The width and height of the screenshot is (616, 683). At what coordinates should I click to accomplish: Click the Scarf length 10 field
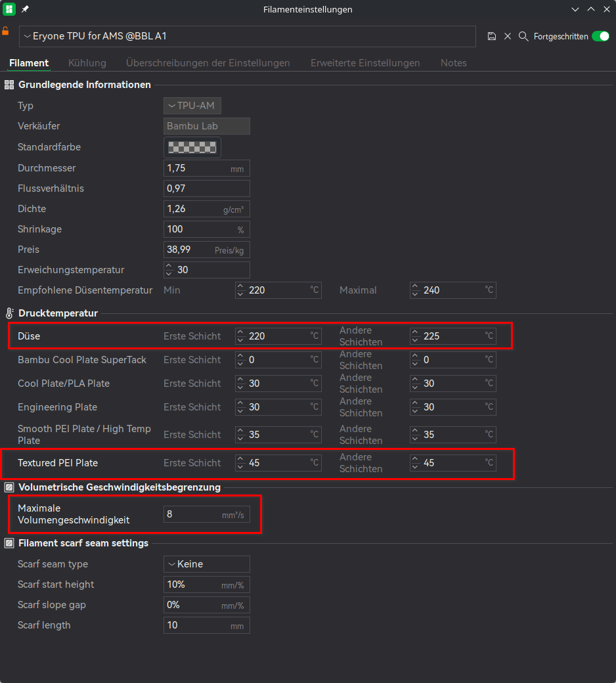point(206,625)
